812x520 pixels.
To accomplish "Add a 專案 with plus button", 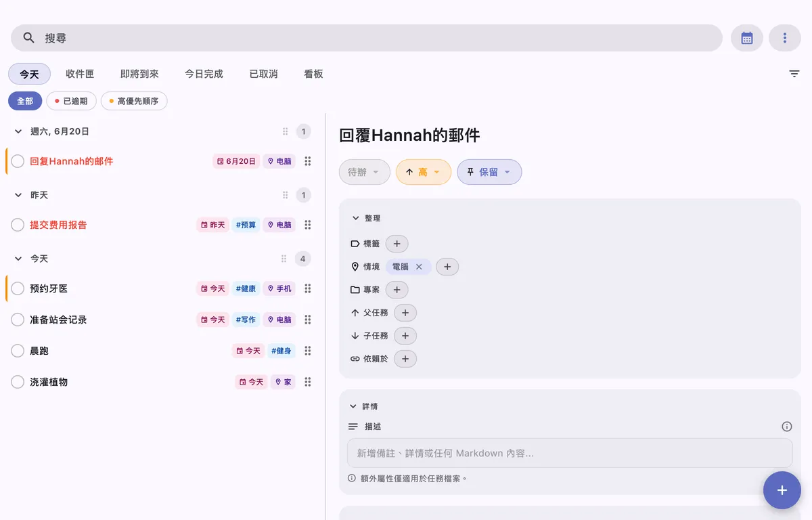I will pyautogui.click(x=397, y=290).
